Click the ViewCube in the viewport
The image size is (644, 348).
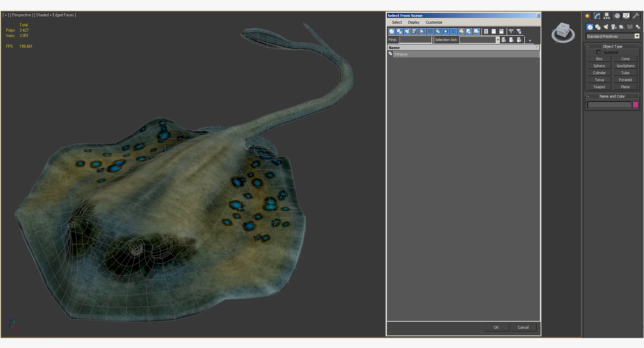point(563,33)
